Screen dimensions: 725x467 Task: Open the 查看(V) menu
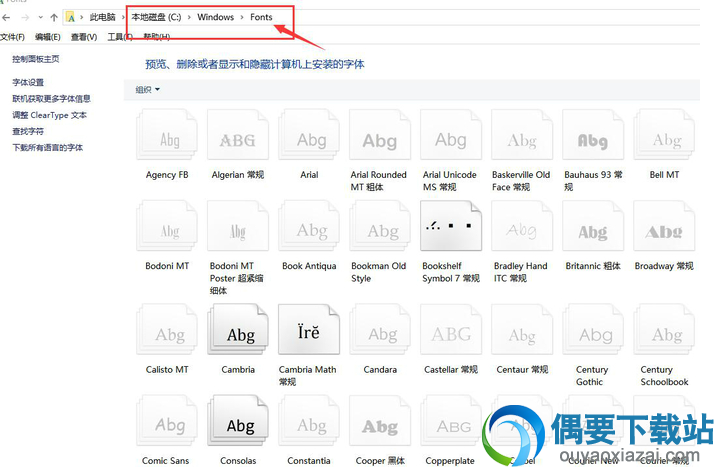click(84, 37)
